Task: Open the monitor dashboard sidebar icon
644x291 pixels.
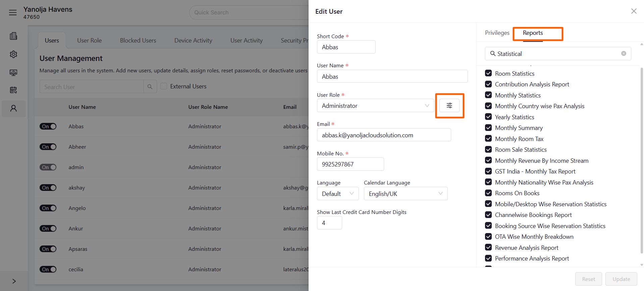Action: pos(13,72)
